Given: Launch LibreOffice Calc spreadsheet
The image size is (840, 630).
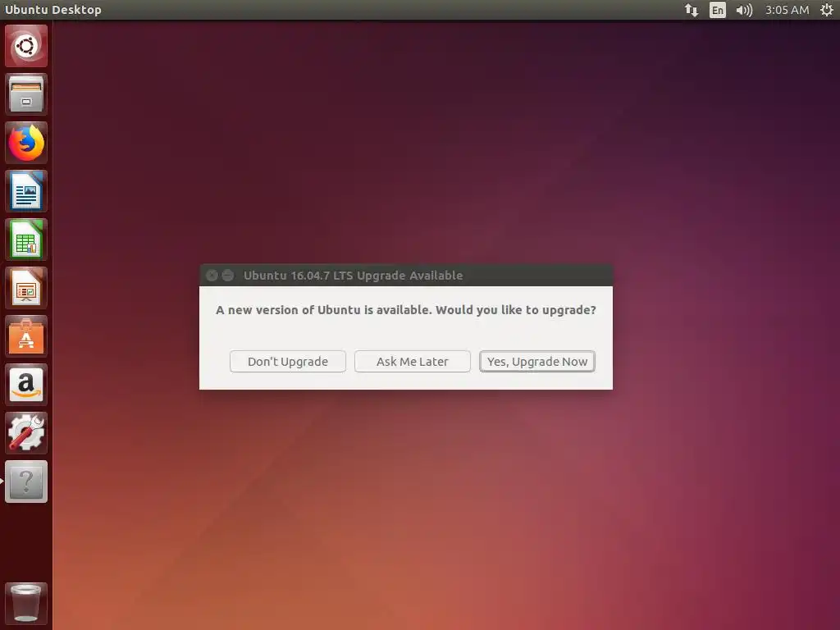Looking at the screenshot, I should [25, 240].
